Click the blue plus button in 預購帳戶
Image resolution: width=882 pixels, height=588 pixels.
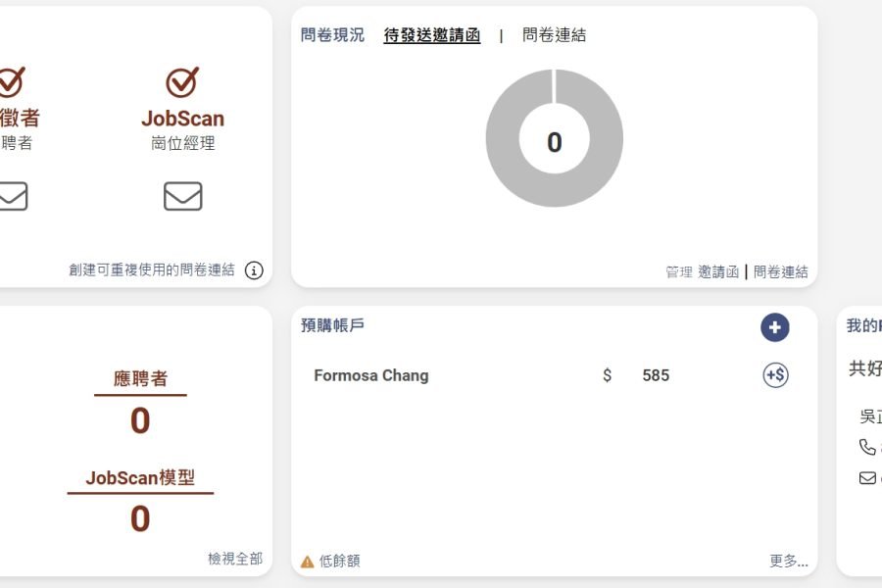(774, 327)
